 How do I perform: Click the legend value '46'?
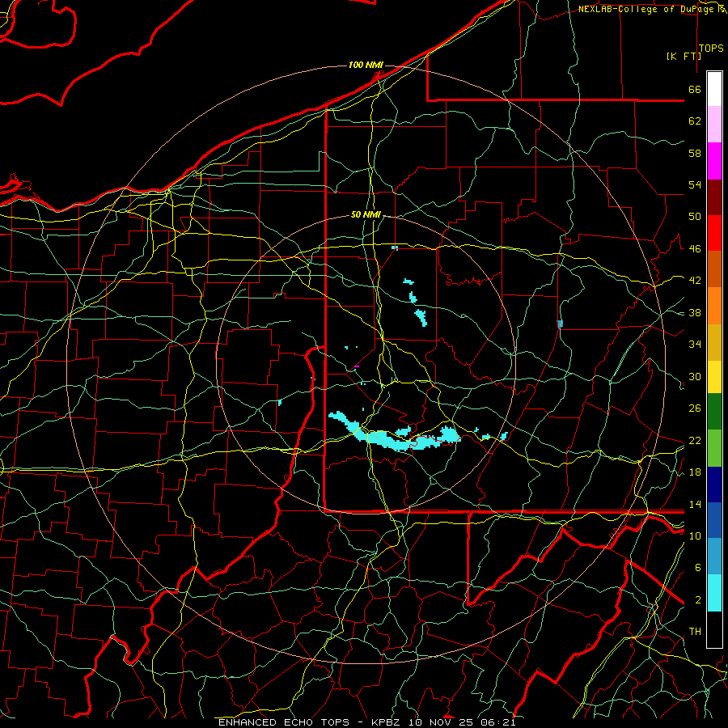695,249
